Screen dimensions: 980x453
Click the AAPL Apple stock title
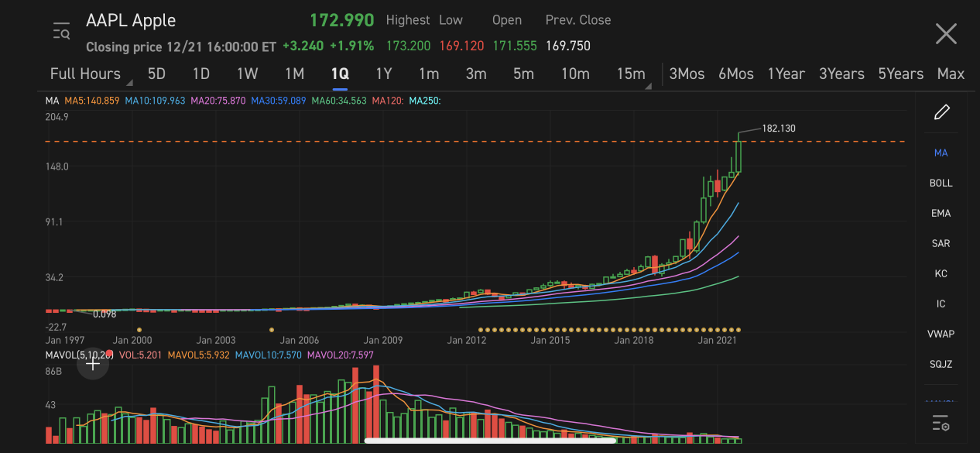[131, 20]
